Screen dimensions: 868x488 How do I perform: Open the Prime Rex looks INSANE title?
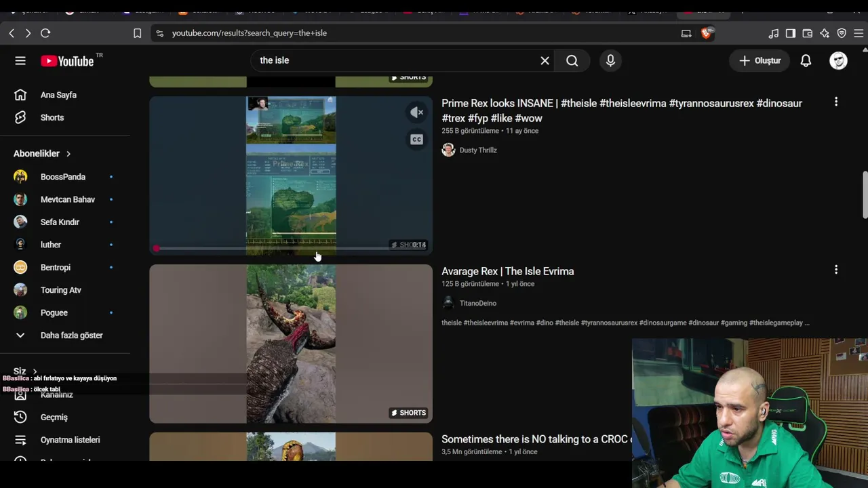point(622,110)
